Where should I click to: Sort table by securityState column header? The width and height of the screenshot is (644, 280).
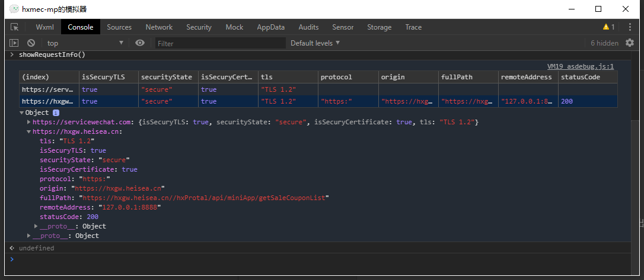[168, 77]
